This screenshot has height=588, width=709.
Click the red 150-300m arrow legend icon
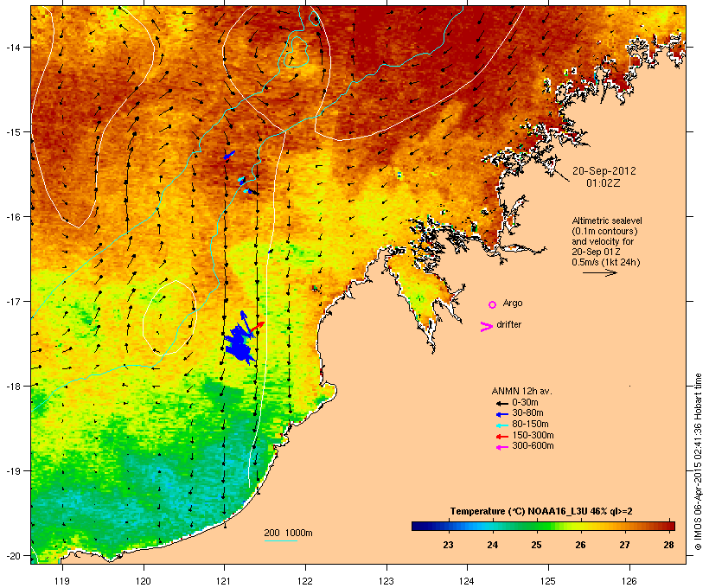coord(501,437)
